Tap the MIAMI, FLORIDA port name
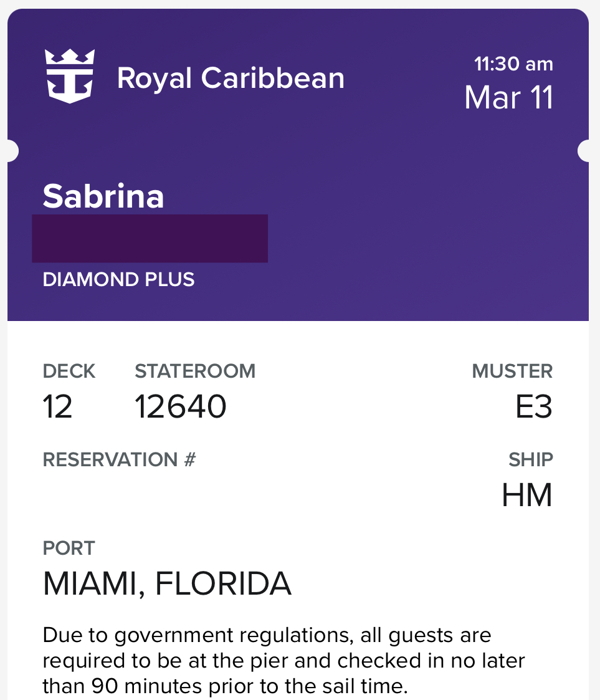This screenshot has width=600, height=700. tap(167, 583)
